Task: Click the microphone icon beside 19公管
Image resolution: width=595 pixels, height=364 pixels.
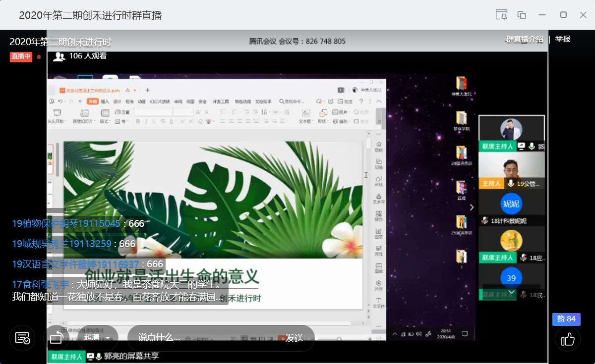Action: (511, 184)
